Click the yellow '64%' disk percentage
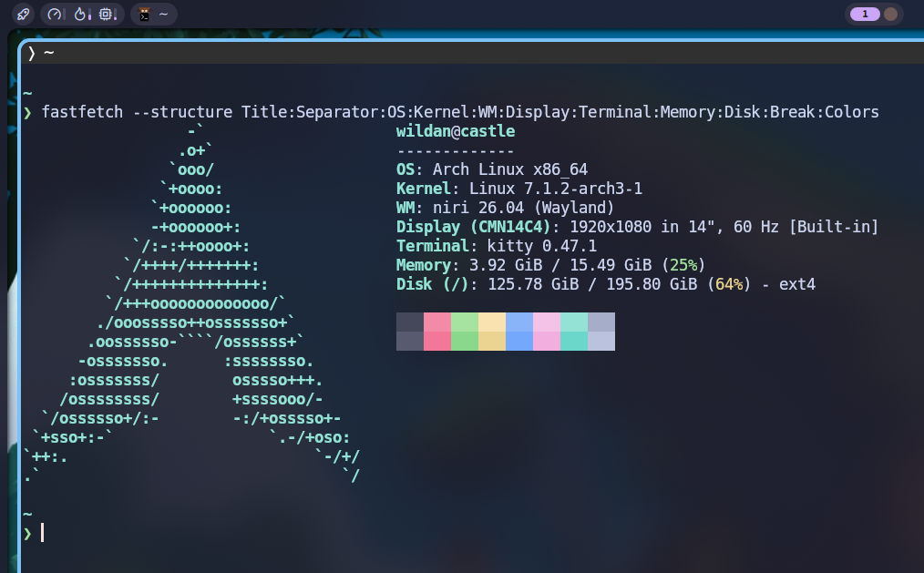924x573 pixels. click(729, 284)
